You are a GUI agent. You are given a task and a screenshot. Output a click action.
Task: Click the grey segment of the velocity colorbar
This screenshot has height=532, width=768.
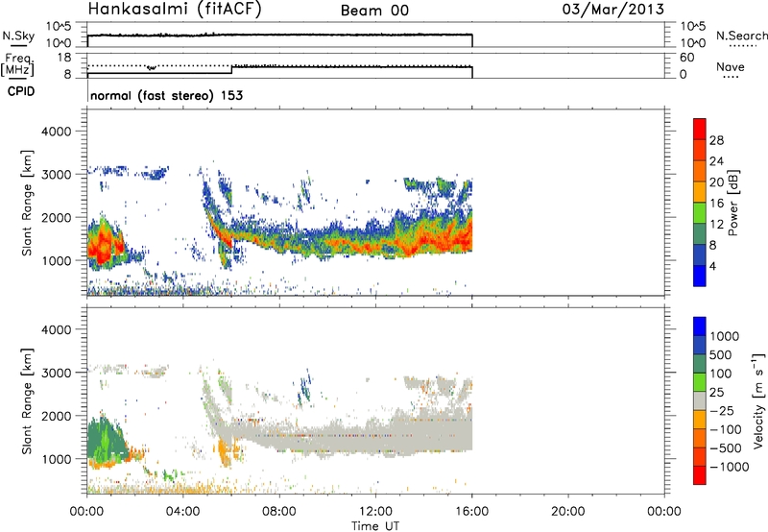[700, 400]
